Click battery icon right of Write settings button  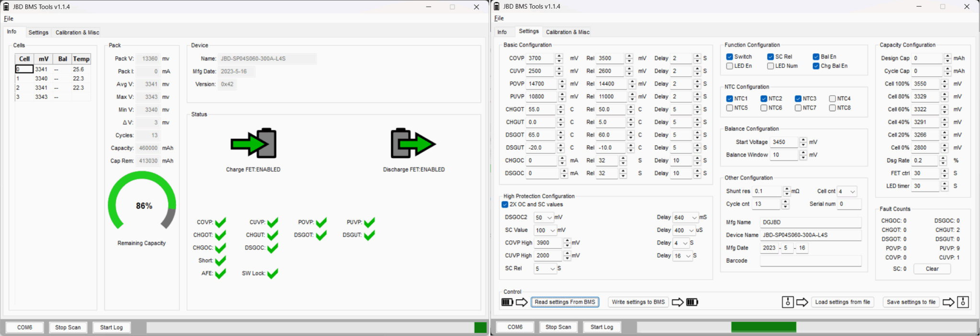click(x=692, y=302)
